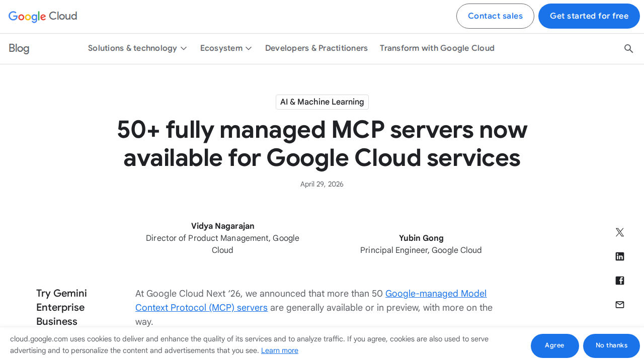Open Transform with Google Cloud
This screenshot has height=362, width=644.
point(437,48)
